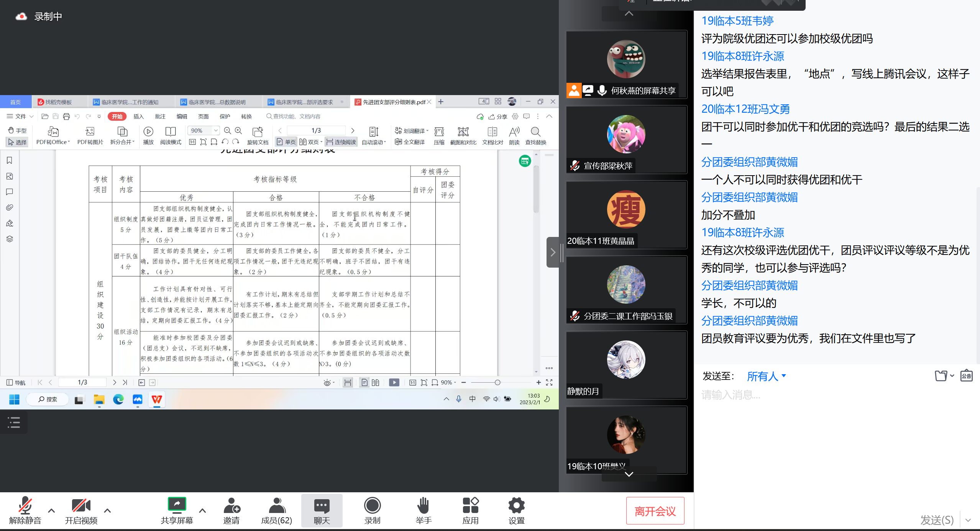Expand share options arrow next to 共享屏幕

pos(202,510)
